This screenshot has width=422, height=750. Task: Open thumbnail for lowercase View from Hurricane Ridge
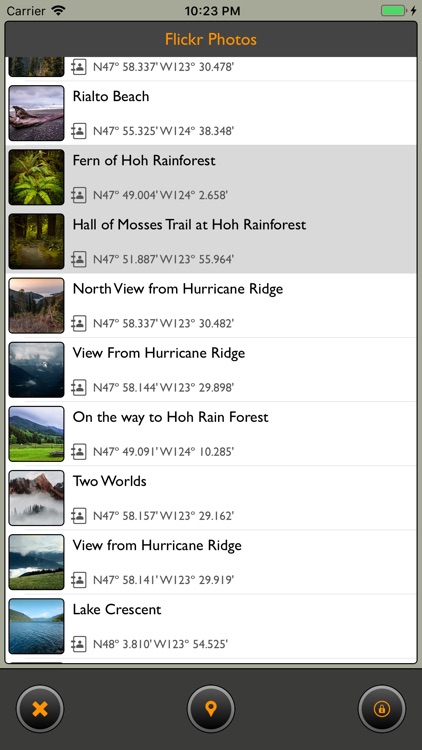pos(36,562)
